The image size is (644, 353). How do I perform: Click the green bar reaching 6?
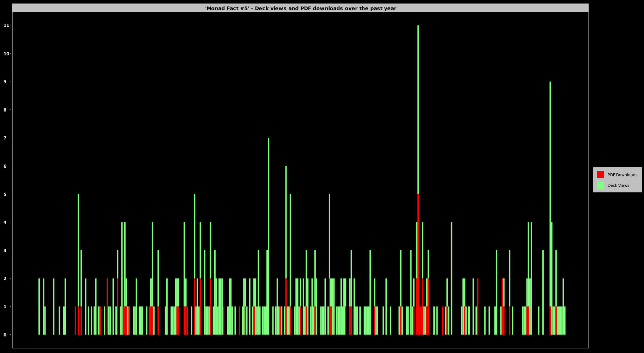tap(286, 222)
